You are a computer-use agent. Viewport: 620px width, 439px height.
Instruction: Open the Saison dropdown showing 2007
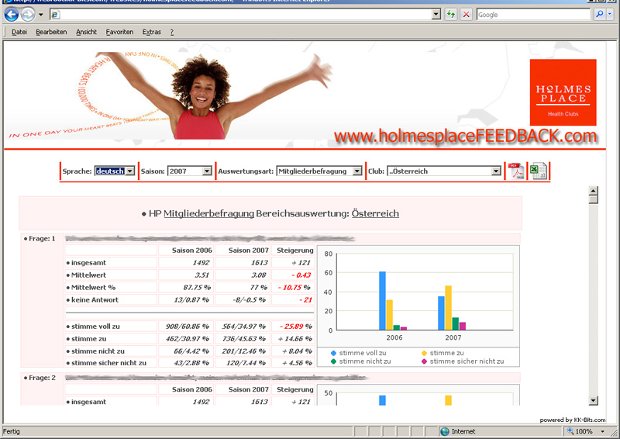click(189, 171)
